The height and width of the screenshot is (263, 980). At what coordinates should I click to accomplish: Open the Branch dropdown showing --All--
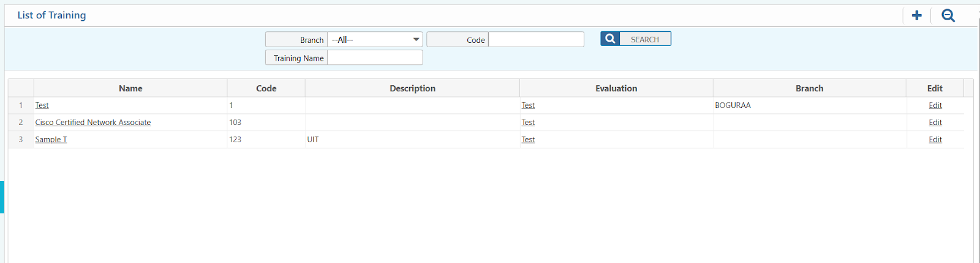[375, 40]
